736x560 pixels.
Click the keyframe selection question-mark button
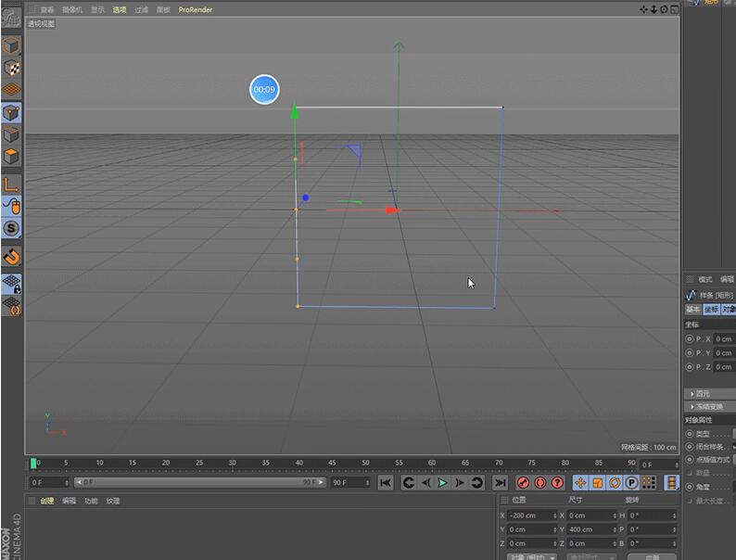[557, 482]
